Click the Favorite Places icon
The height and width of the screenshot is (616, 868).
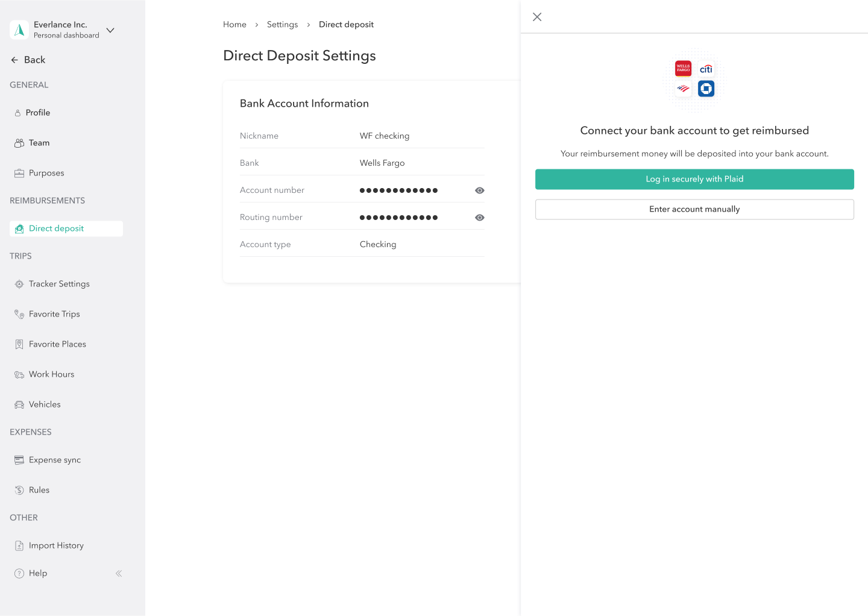(19, 344)
